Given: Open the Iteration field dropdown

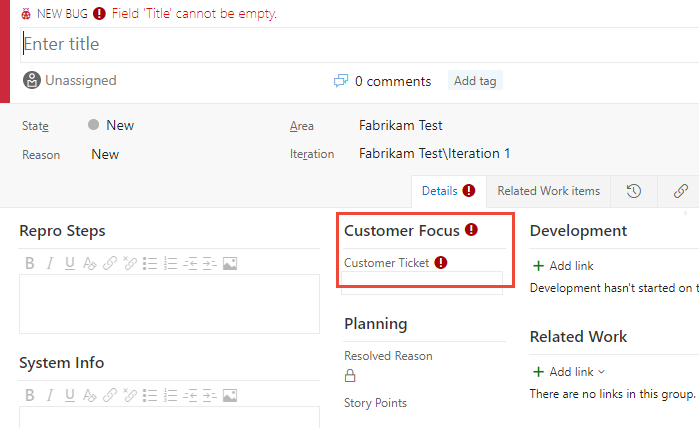Looking at the screenshot, I should (434, 154).
